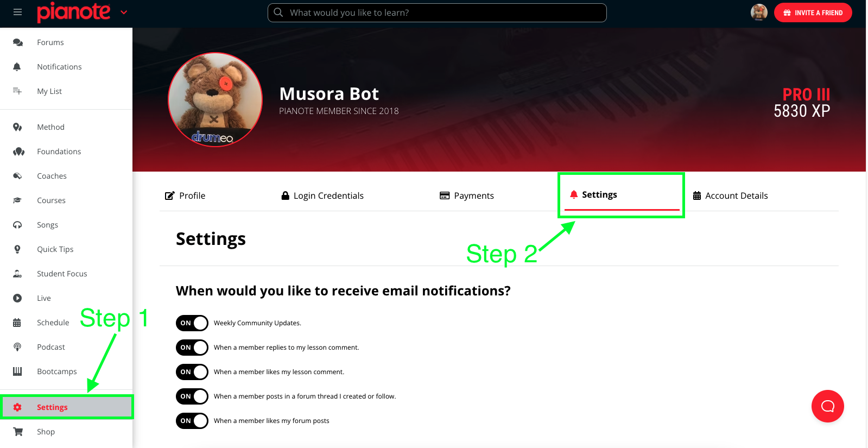Open the hamburger menu icon

click(17, 12)
